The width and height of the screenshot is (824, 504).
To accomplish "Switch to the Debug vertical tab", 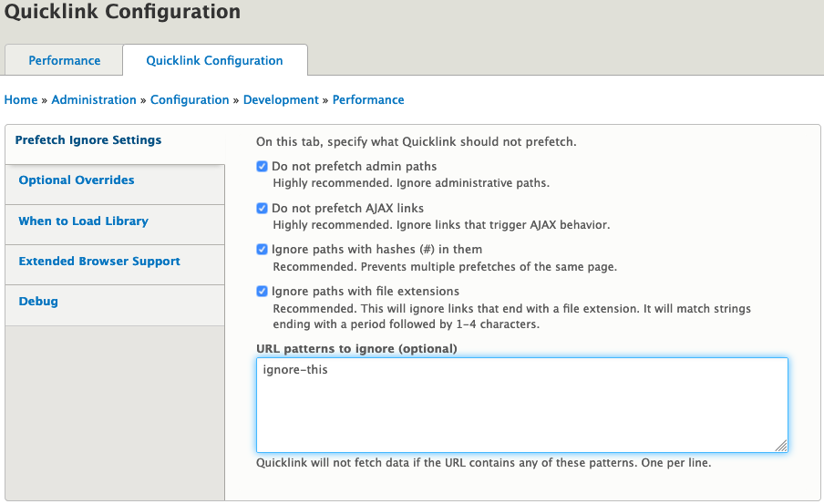I will tap(38, 302).
